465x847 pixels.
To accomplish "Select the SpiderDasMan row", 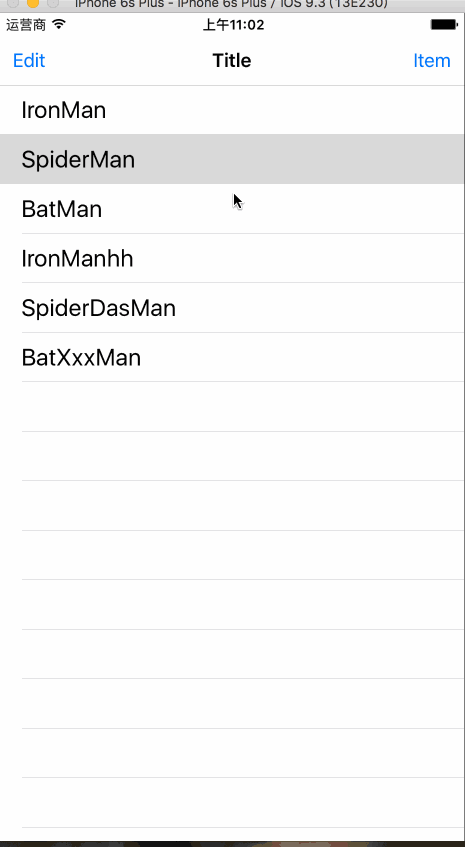I will [232, 308].
